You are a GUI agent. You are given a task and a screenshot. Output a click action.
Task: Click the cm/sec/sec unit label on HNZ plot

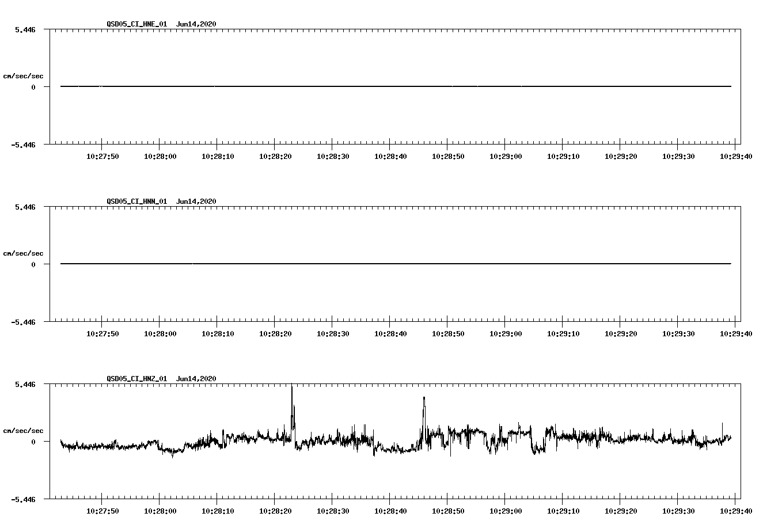23,431
